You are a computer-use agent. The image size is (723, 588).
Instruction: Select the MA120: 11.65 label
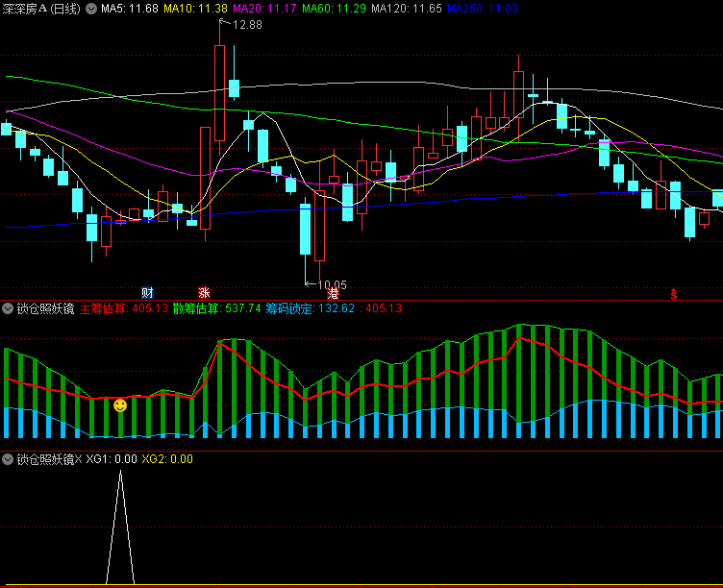407,9
